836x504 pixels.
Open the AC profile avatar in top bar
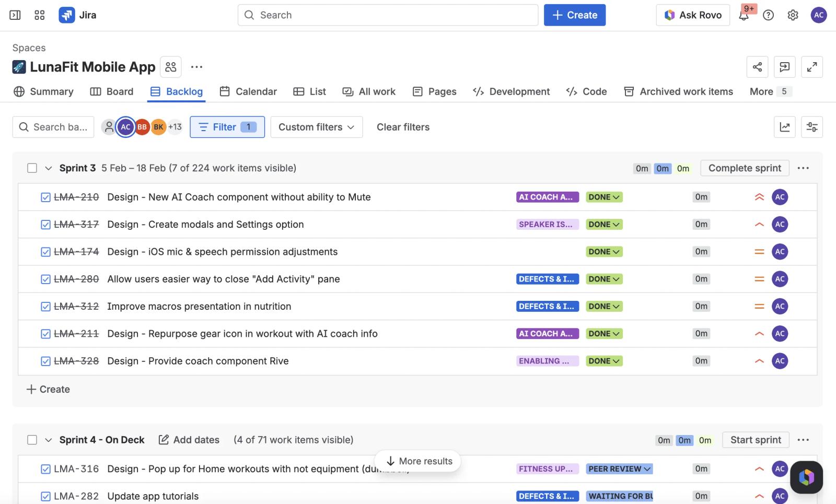point(819,15)
